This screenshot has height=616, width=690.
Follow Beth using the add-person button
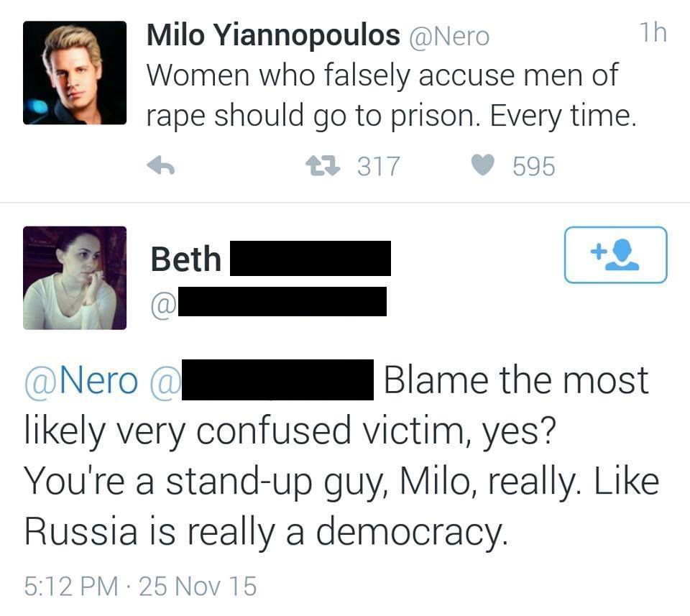coord(615,254)
